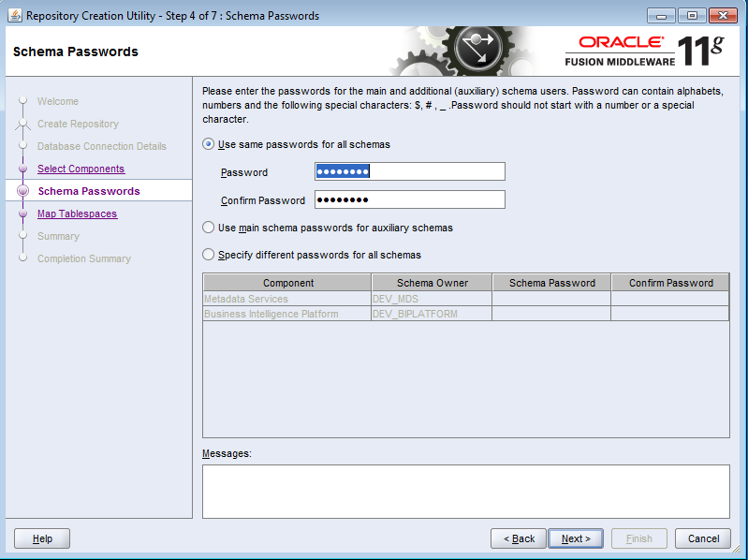This screenshot has height=560, width=748.
Task: Click the Next button
Action: [576, 538]
